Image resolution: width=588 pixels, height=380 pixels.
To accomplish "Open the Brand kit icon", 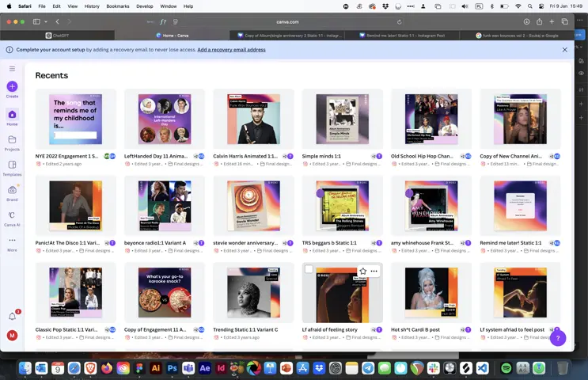I will click(12, 190).
